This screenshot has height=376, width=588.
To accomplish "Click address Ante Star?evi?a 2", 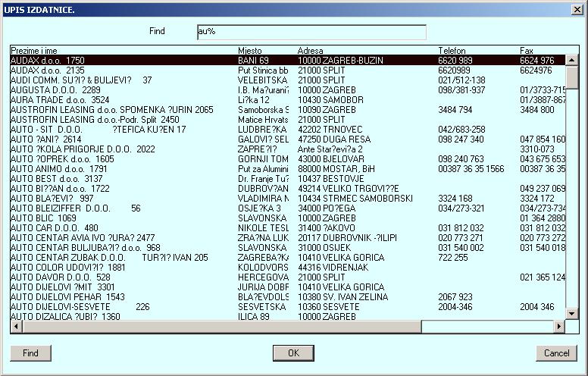I will pos(330,149).
